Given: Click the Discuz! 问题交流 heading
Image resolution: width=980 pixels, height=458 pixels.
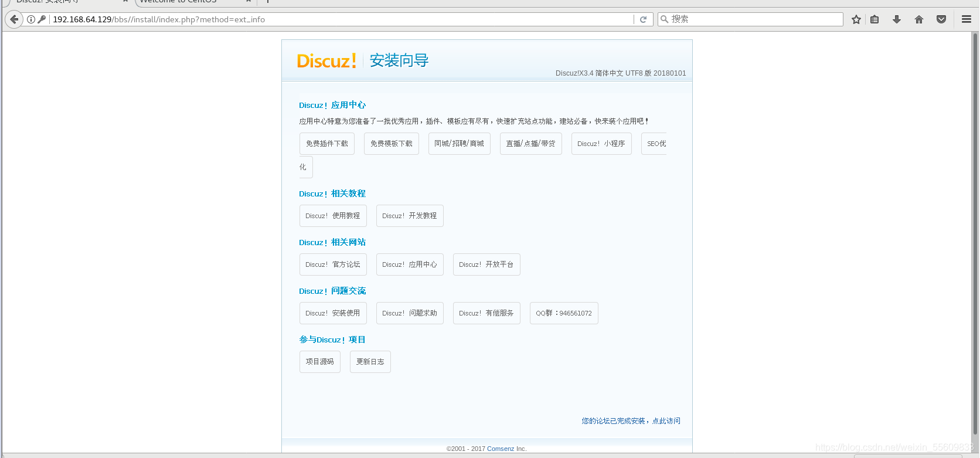Looking at the screenshot, I should click(332, 291).
